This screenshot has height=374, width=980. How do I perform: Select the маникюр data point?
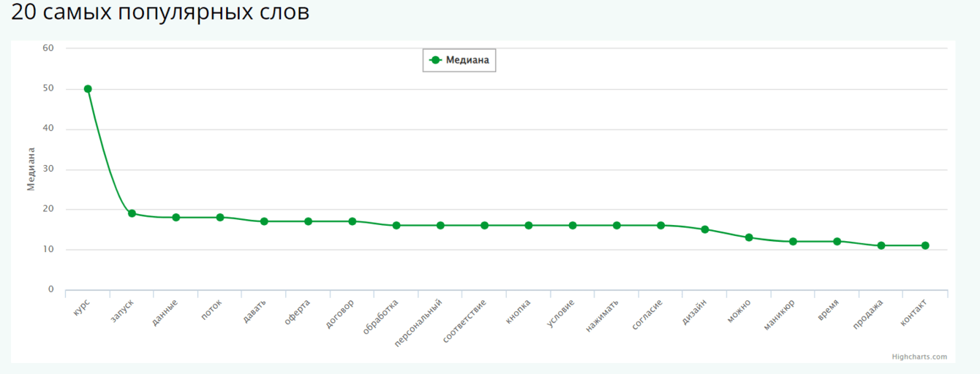[x=793, y=242]
